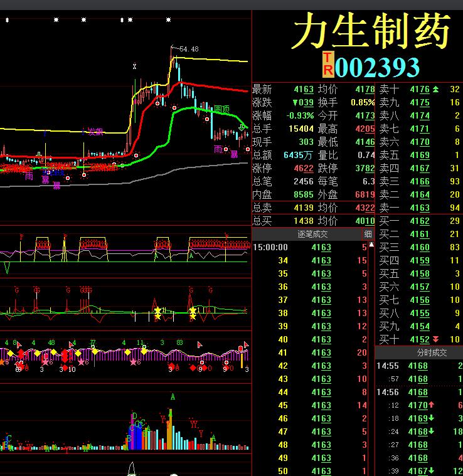Click the green V marker in indicator panel
The image size is (463, 476).
click(x=7, y=268)
